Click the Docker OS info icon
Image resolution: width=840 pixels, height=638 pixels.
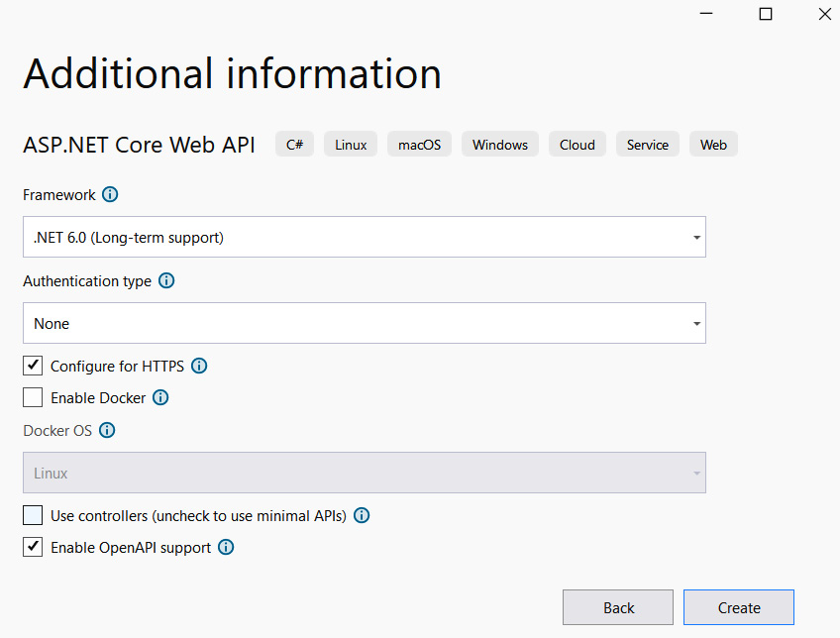(x=107, y=430)
